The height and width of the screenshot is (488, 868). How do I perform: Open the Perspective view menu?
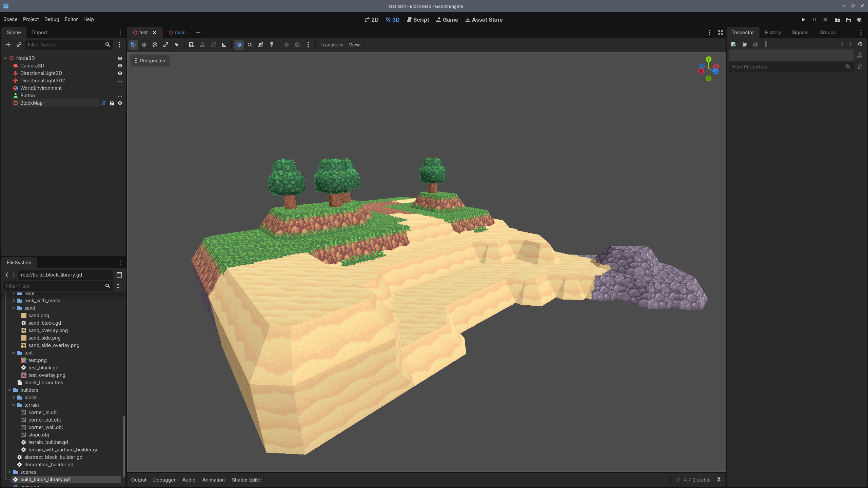tap(150, 61)
